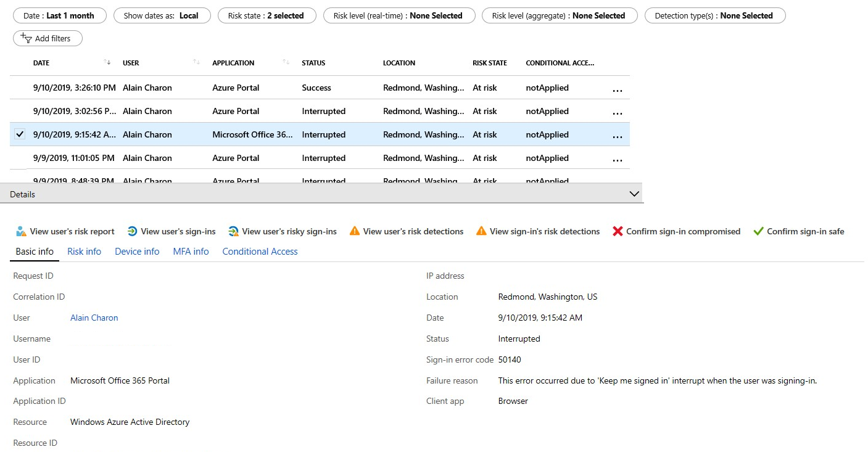Open the ellipsis menu for the 11:01:05 PM sign-in
This screenshot has height=452, width=868.
pyautogui.click(x=617, y=160)
